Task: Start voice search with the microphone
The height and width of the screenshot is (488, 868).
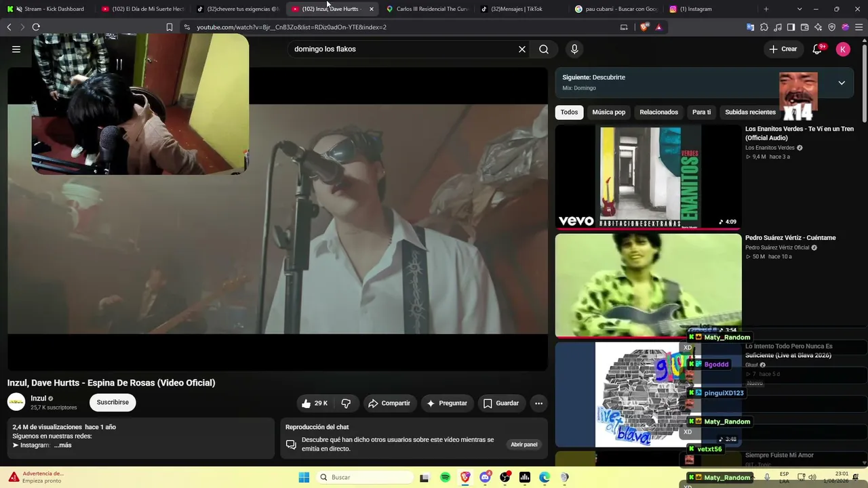Action: click(574, 49)
